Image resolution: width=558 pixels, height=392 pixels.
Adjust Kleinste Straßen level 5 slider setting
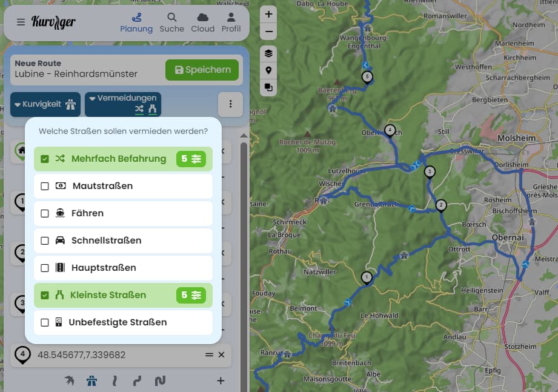pyautogui.click(x=191, y=295)
